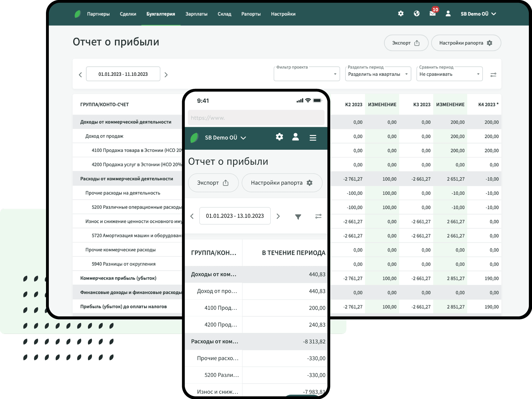Open the mobile hamburger menu
Image resolution: width=532 pixels, height=399 pixels.
313,138
